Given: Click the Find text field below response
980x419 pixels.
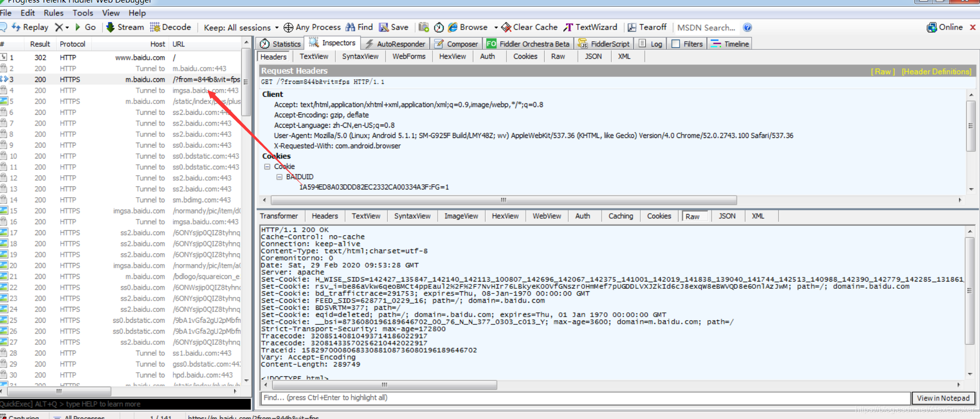Looking at the screenshot, I should pos(585,398).
